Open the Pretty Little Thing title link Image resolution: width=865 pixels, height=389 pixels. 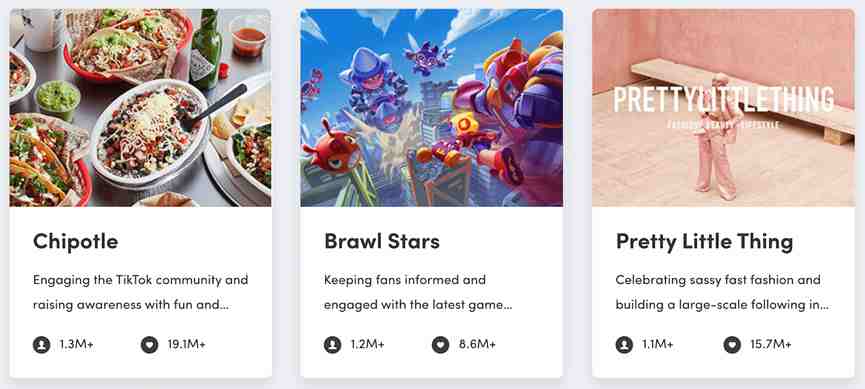pos(704,242)
